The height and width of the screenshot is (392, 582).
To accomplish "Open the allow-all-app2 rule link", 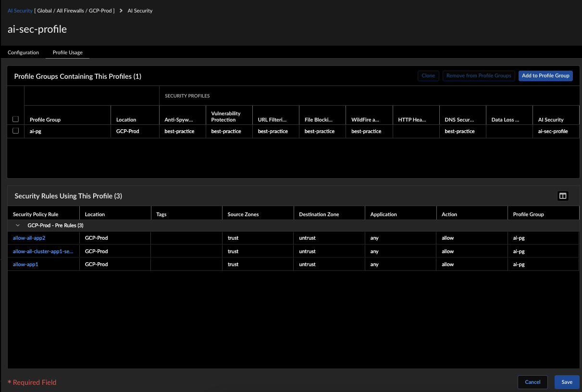I will (29, 238).
